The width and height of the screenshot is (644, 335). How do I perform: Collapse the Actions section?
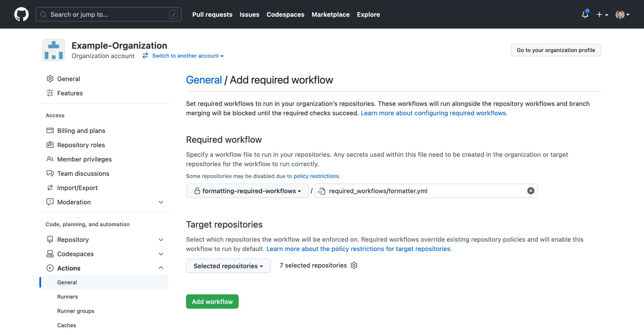click(x=161, y=268)
